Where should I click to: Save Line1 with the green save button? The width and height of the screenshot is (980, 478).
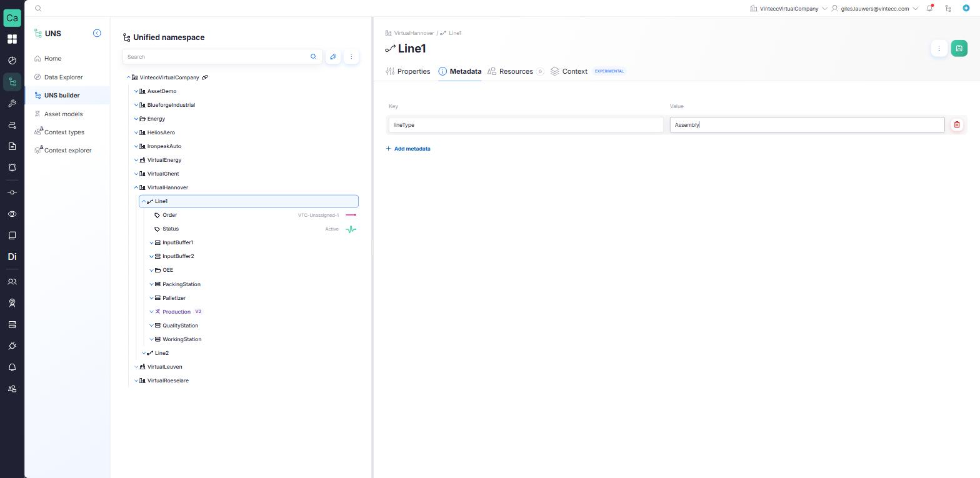point(959,49)
